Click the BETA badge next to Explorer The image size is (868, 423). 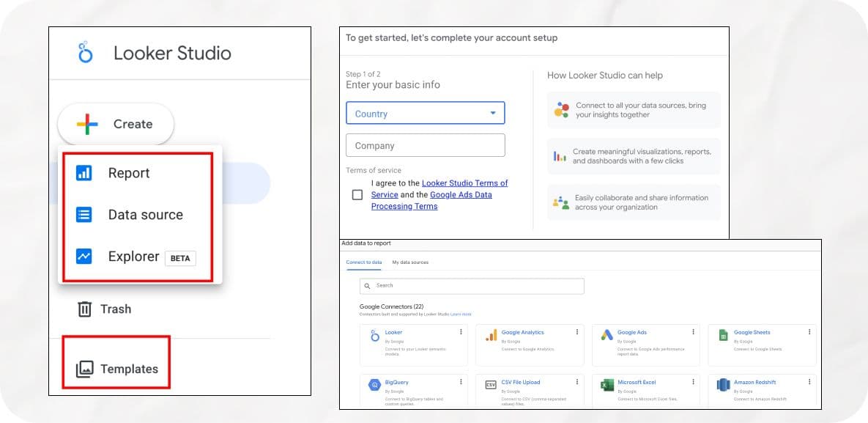[x=180, y=258]
